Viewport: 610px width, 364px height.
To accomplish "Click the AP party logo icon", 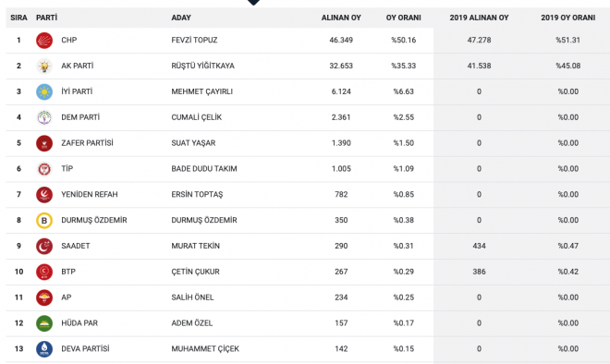I will (44, 297).
